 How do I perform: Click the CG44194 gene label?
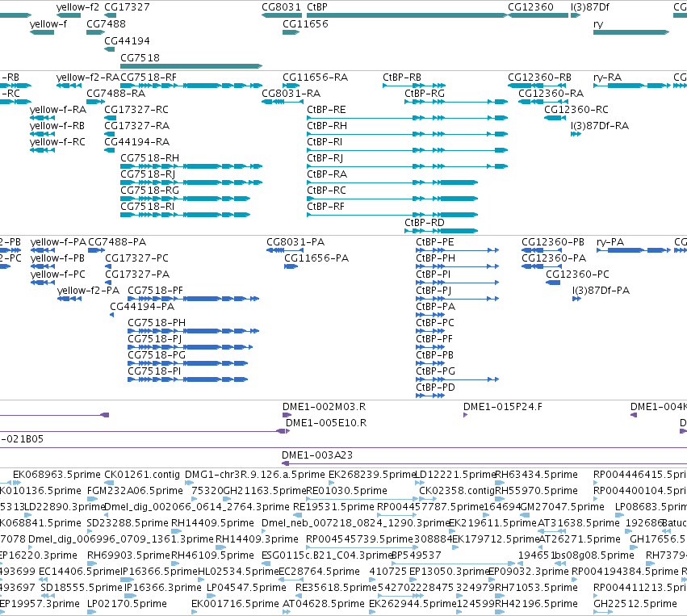click(127, 40)
